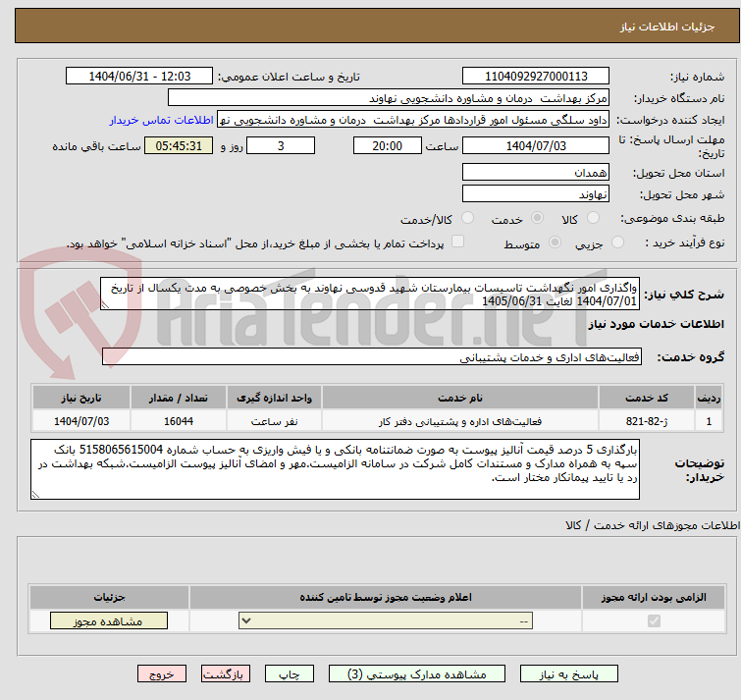Viewport: 741px width, 700px height.
Task: Click the quantity cell 16044
Action: coord(179,420)
